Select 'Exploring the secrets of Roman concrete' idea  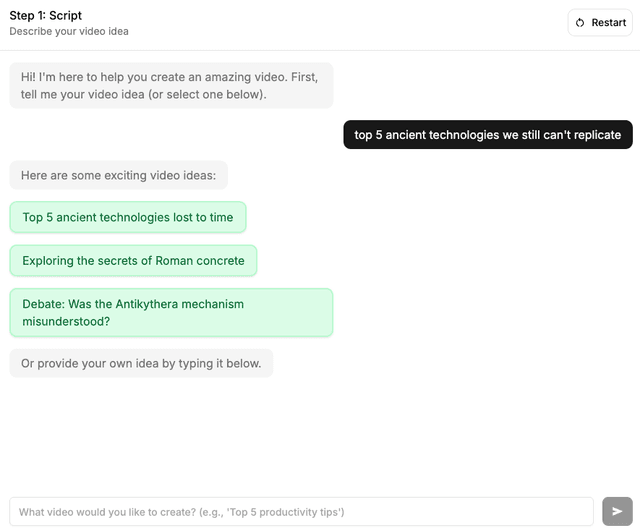133,261
